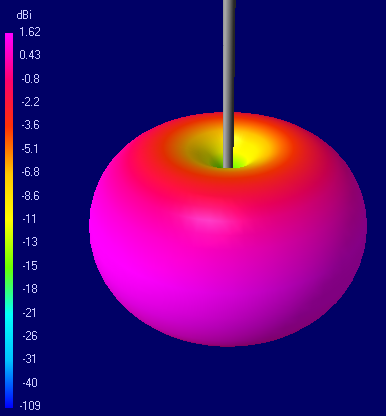Click the -6.8 scale value
The width and height of the screenshot is (386, 416).
(x=30, y=172)
